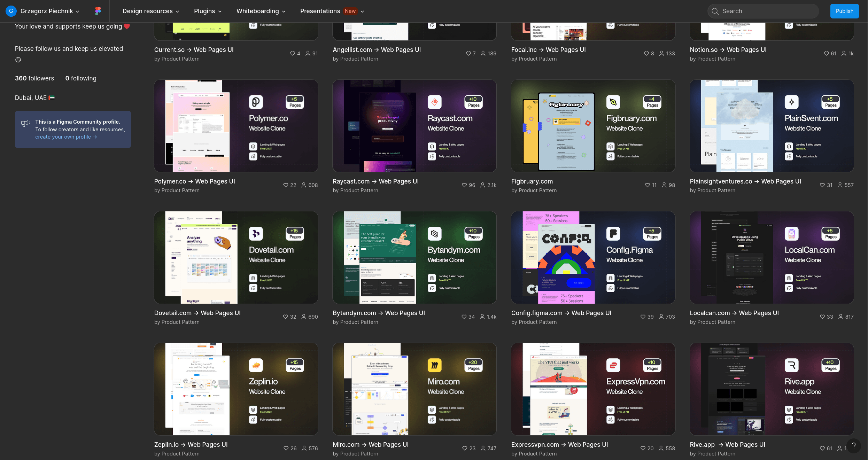Open Rive.app Website Clone thumbnail
868x460 pixels.
tap(772, 389)
